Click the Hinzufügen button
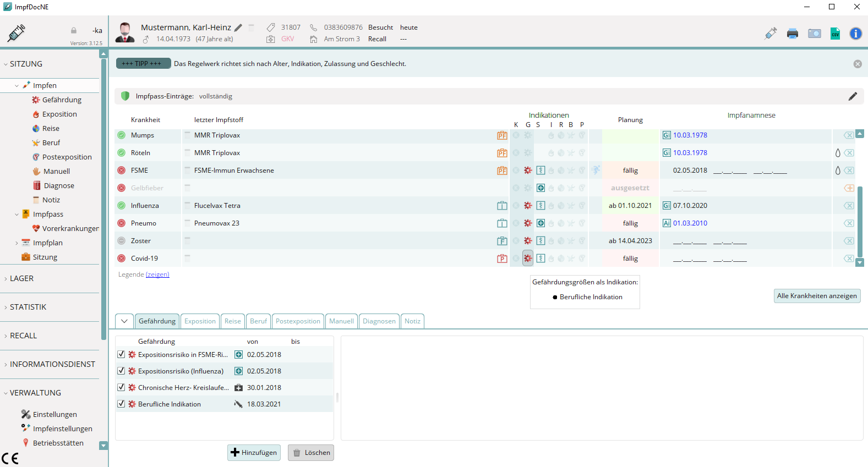 [254, 453]
